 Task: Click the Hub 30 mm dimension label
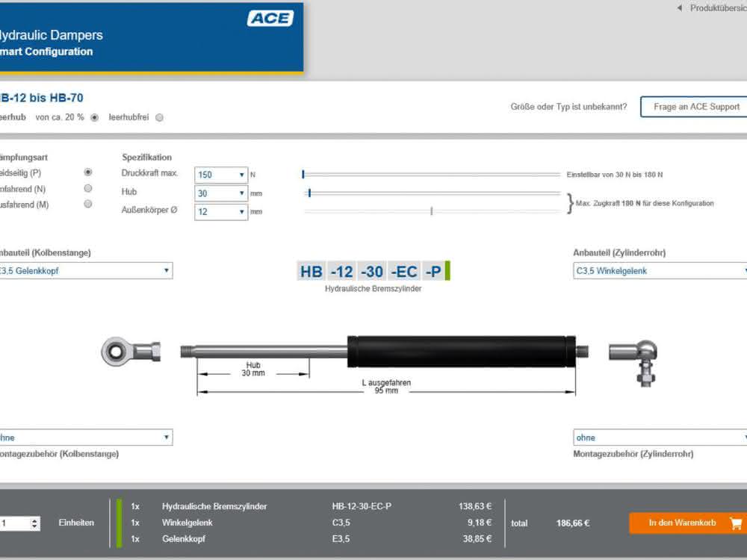253,369
